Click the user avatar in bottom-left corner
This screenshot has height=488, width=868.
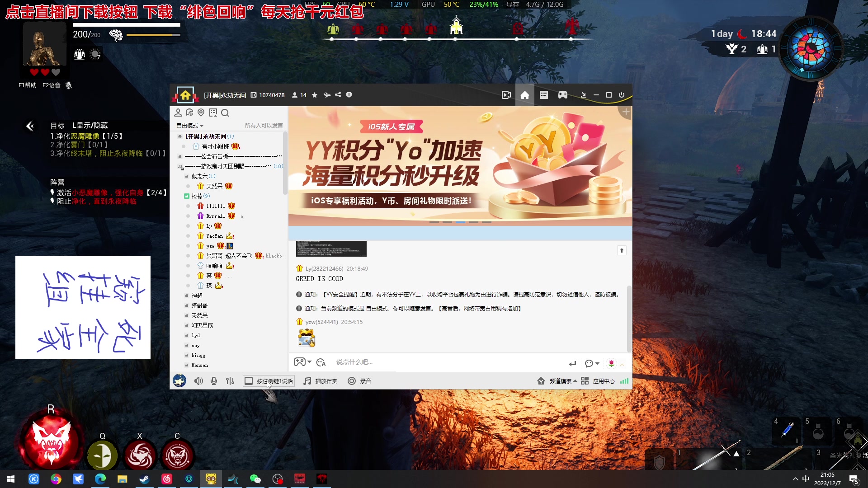coord(179,381)
